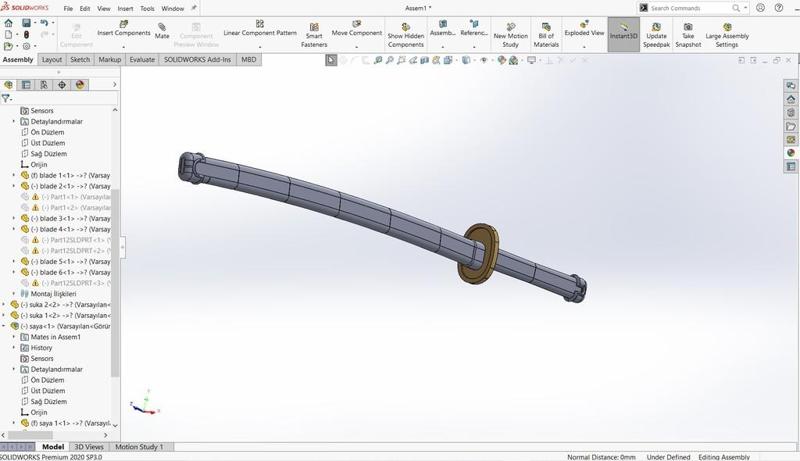Viewport: 800px width, 461px height.
Task: Open the Insert Components dropdown arrow
Action: [124, 47]
